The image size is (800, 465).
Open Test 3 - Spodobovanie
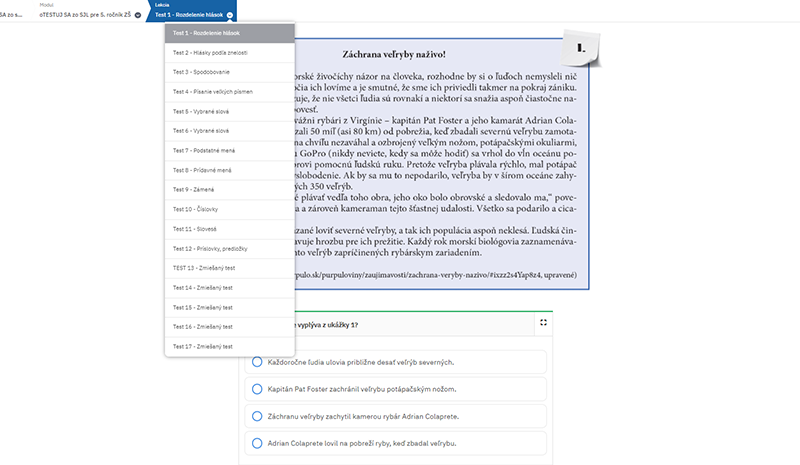click(230, 72)
